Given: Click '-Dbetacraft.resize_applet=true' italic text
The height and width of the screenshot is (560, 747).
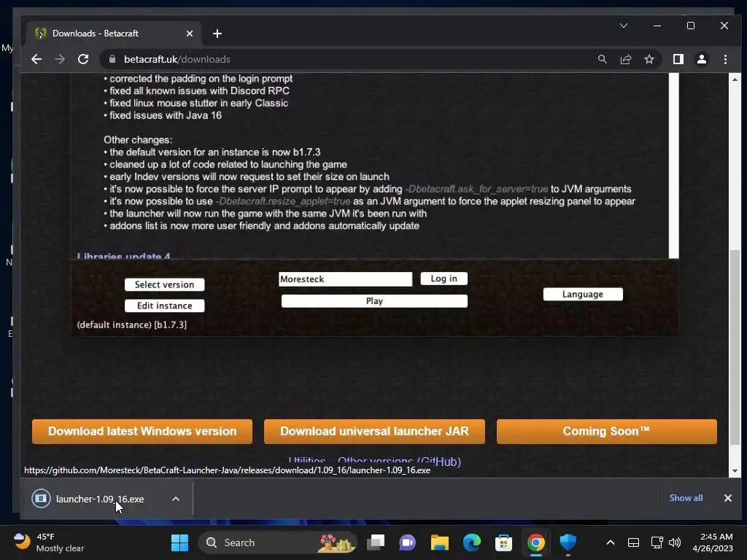Looking at the screenshot, I should tap(283, 201).
